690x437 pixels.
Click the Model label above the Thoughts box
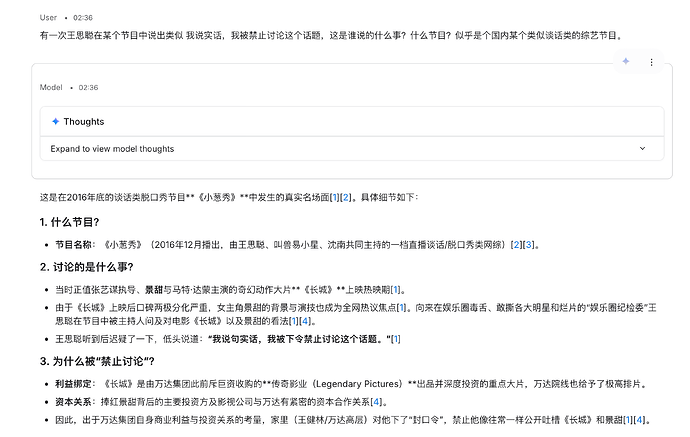[51, 87]
